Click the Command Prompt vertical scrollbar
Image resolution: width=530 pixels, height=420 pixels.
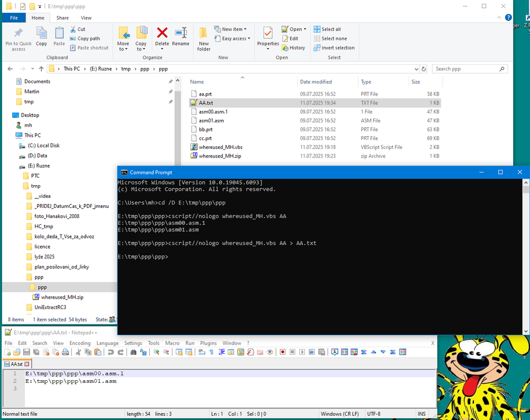click(x=526, y=255)
